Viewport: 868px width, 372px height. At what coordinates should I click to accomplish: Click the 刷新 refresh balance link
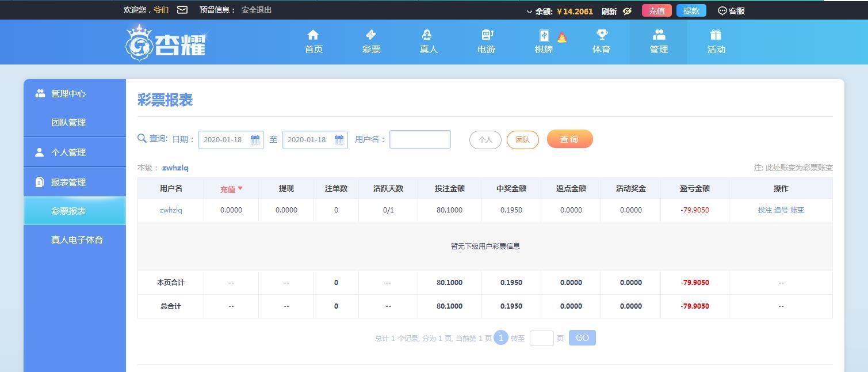tap(609, 12)
